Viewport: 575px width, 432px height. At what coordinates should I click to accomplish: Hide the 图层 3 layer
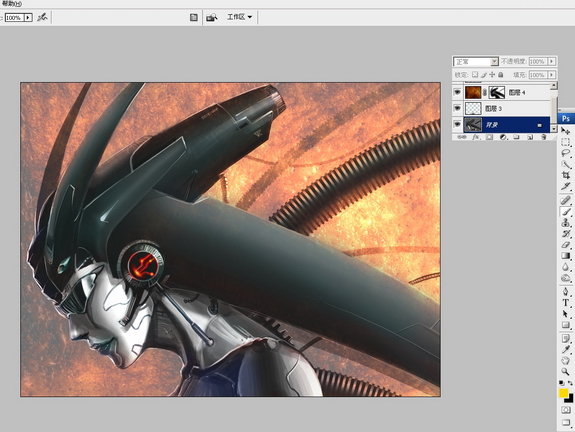(x=457, y=108)
